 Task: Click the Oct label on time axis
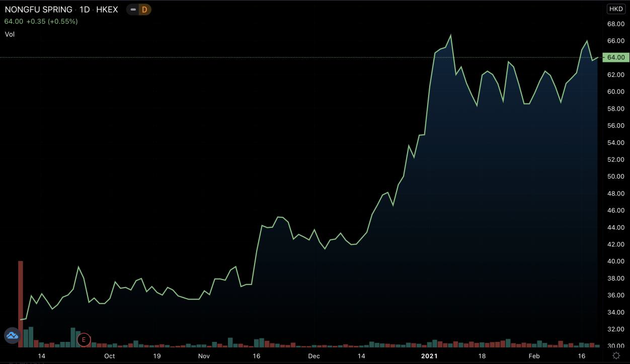pos(109,356)
